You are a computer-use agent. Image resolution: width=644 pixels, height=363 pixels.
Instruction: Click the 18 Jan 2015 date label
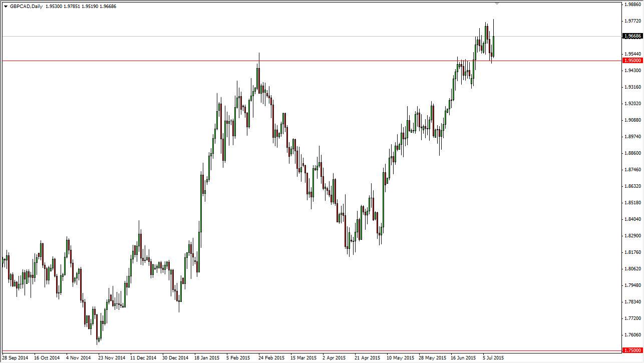click(x=207, y=358)
